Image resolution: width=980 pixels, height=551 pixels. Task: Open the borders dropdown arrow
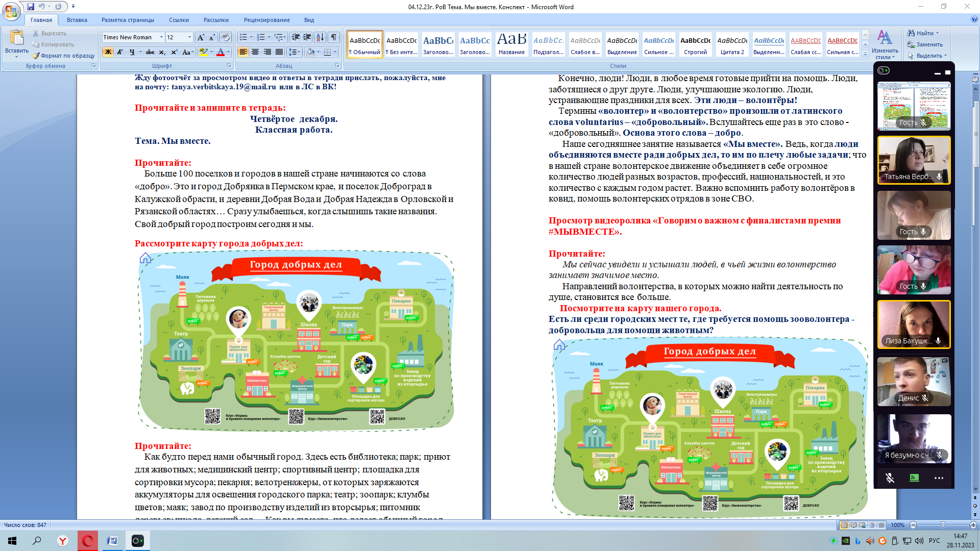pos(335,52)
